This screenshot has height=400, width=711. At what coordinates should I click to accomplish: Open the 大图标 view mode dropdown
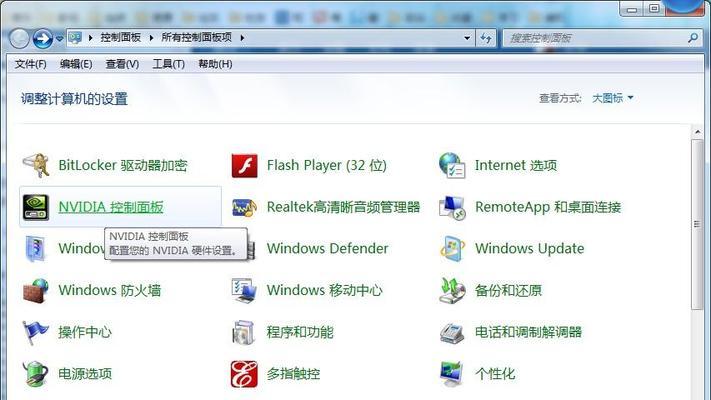(x=613, y=98)
